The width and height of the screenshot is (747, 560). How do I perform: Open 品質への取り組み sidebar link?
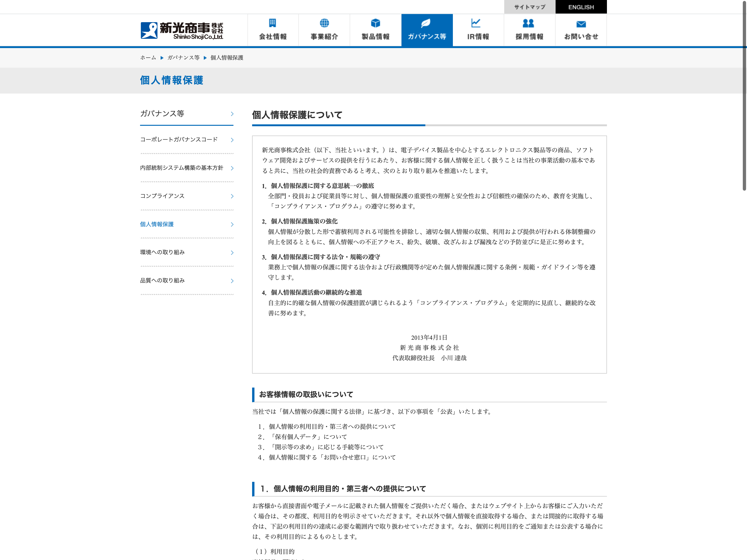click(162, 280)
